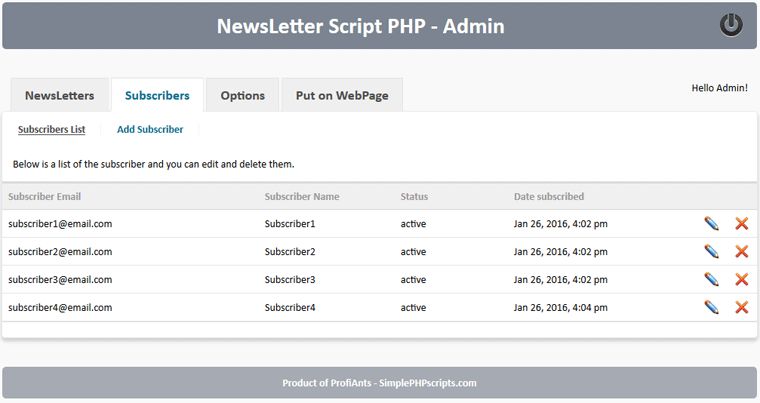The width and height of the screenshot is (760, 403).
Task: Click the Date subscribed column header
Action: [549, 196]
